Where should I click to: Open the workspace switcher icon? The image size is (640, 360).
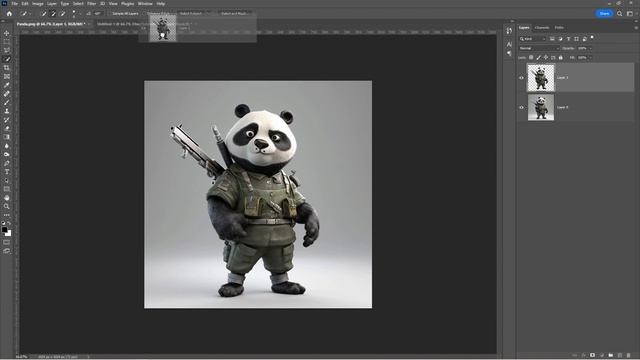(x=630, y=13)
